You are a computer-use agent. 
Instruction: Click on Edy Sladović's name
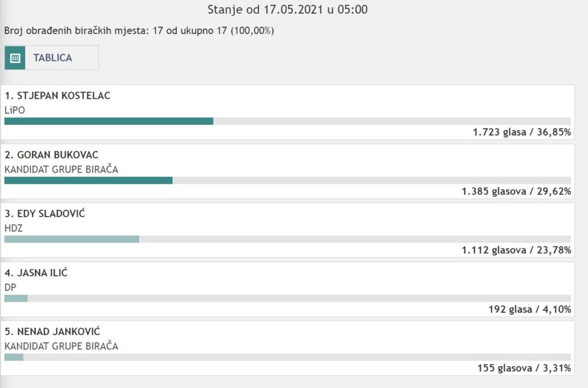pos(45,214)
